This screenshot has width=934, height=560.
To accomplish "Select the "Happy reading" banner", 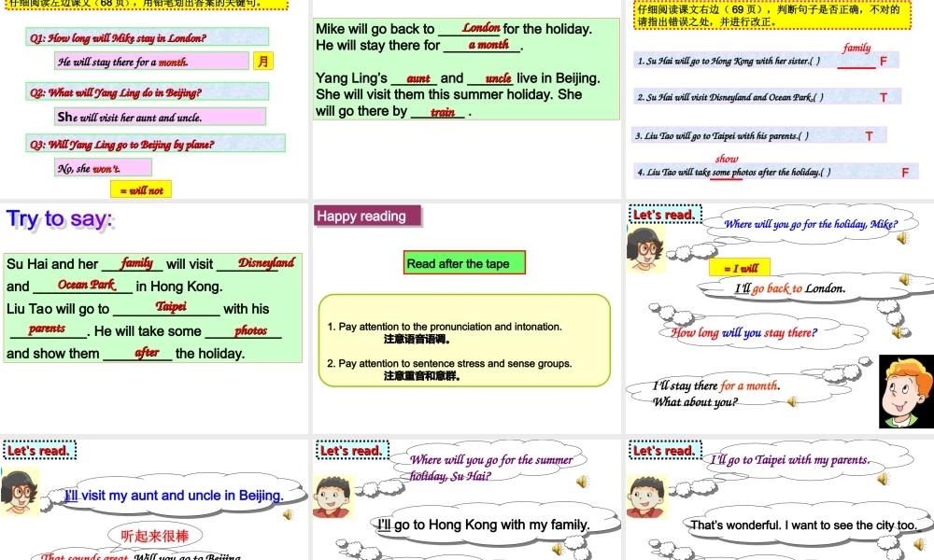I will pos(365,215).
